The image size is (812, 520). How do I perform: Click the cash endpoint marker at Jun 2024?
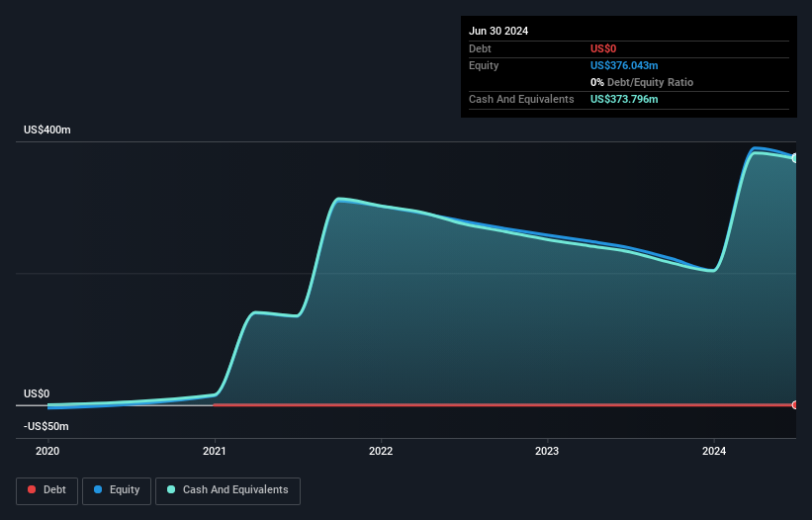tap(795, 158)
